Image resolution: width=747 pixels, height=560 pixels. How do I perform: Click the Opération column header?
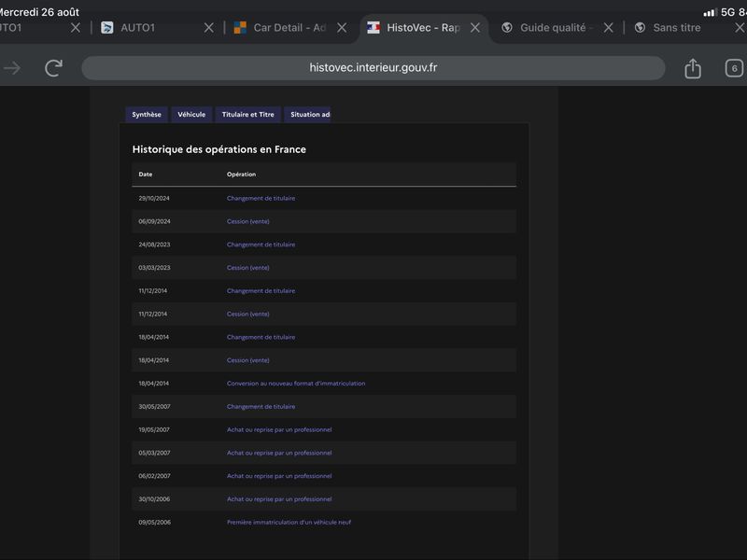pyautogui.click(x=241, y=175)
